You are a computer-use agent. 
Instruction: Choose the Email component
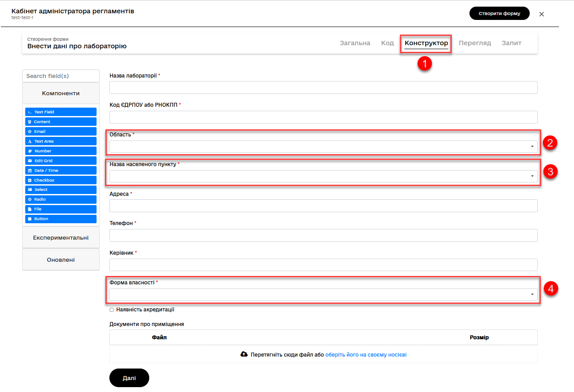(x=61, y=132)
